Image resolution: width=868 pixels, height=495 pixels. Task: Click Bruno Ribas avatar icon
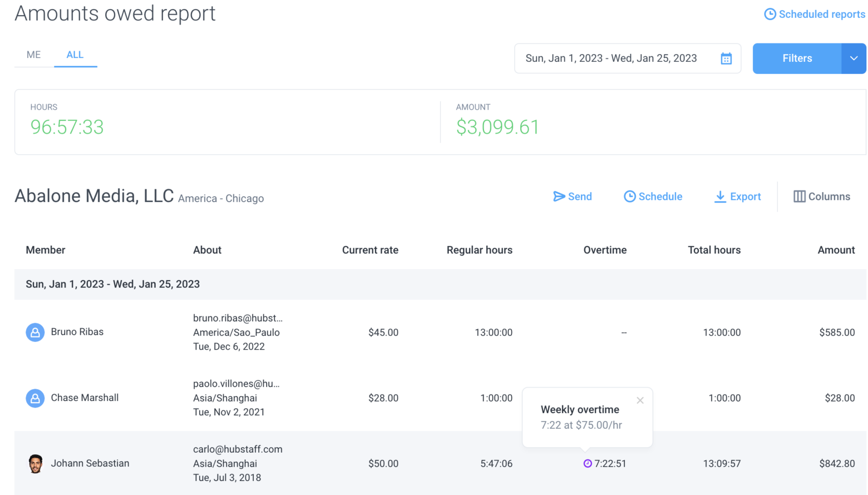[x=35, y=332]
